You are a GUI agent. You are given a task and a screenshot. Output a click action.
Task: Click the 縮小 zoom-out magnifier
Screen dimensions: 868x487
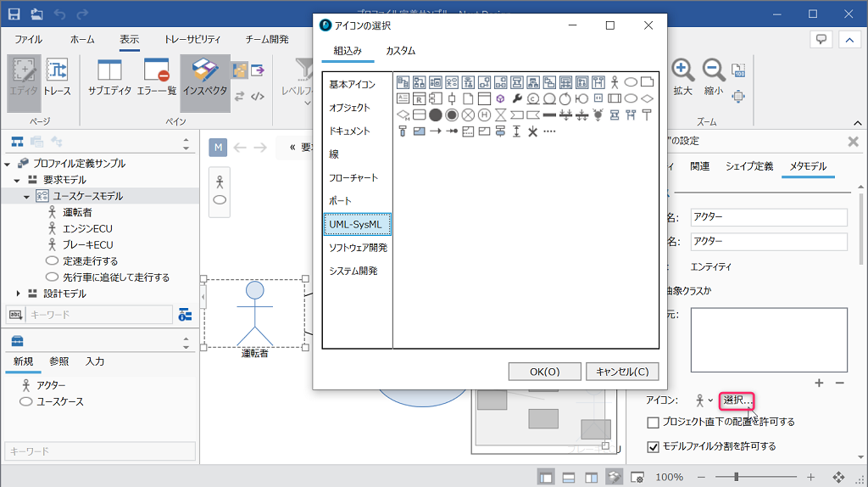click(x=714, y=77)
